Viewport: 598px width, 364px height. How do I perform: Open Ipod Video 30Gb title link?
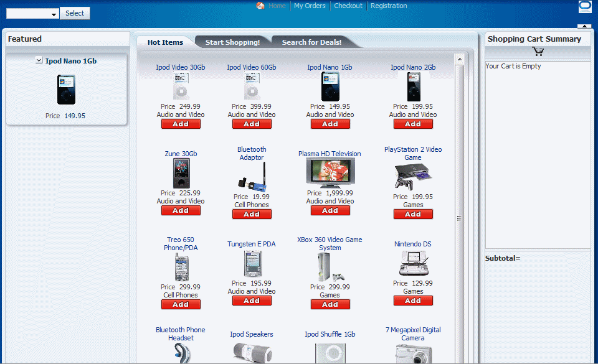181,67
